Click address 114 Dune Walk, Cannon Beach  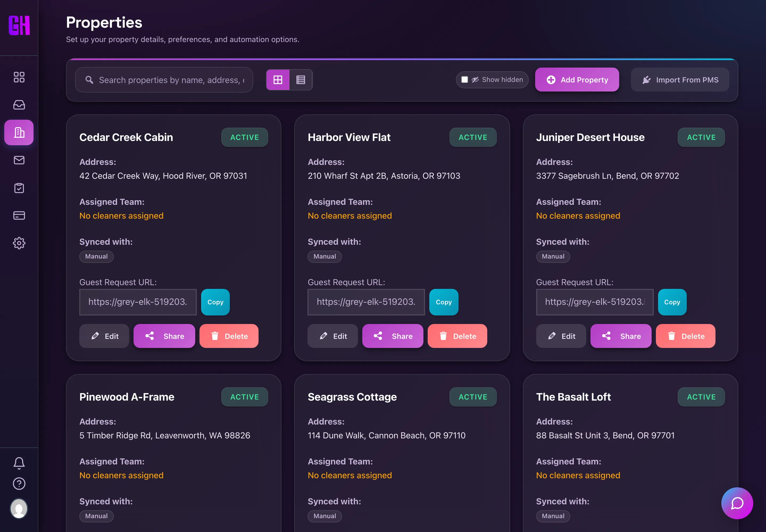(x=387, y=435)
